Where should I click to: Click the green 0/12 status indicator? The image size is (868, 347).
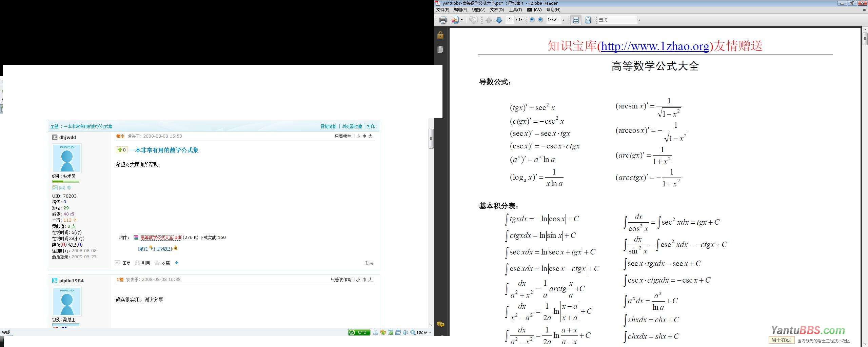359,332
